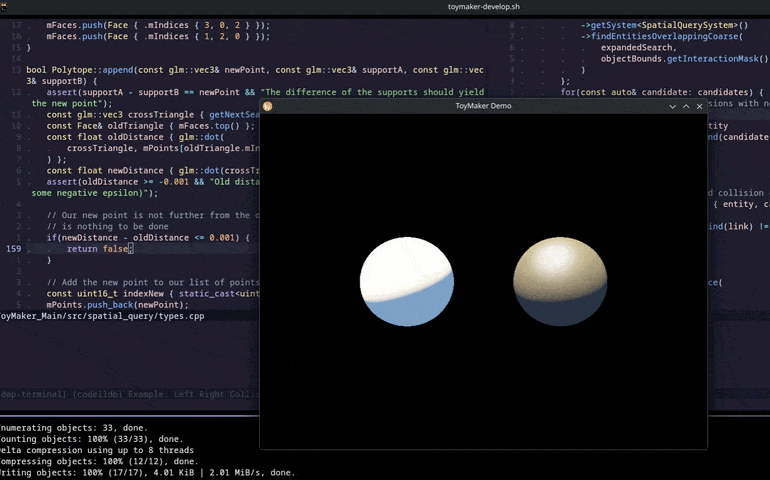Click the orange ToyMaker Demo window icon
This screenshot has height=480, width=770.
coord(268,106)
